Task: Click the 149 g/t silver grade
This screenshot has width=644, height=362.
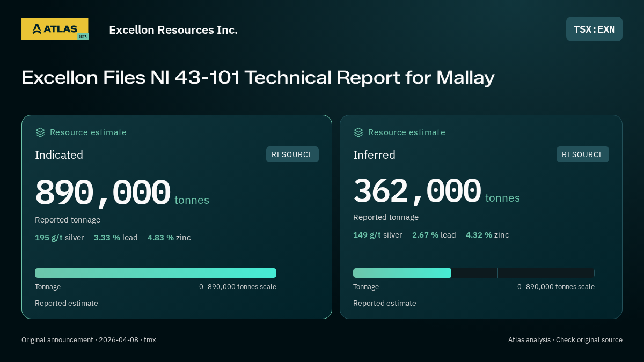Action: coord(378,235)
